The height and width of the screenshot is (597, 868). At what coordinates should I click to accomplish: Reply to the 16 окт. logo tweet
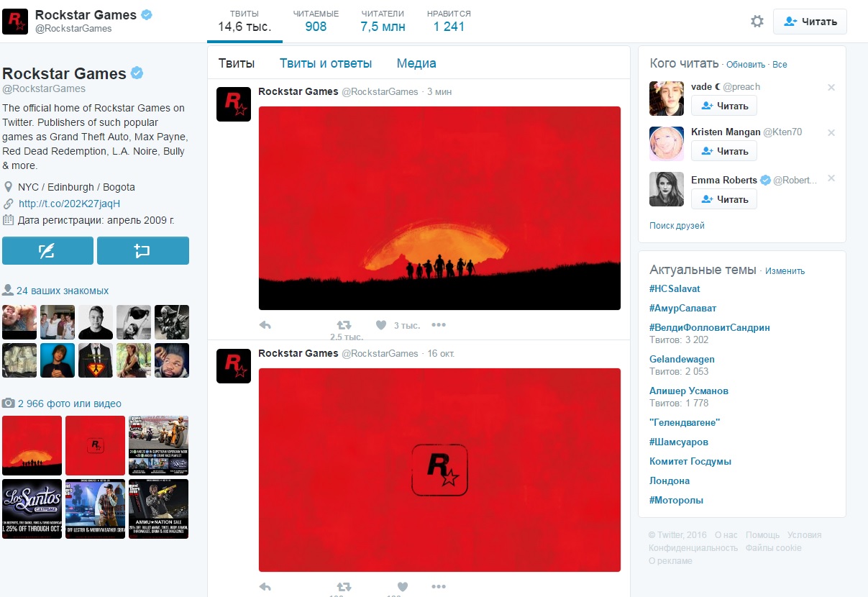tap(265, 587)
